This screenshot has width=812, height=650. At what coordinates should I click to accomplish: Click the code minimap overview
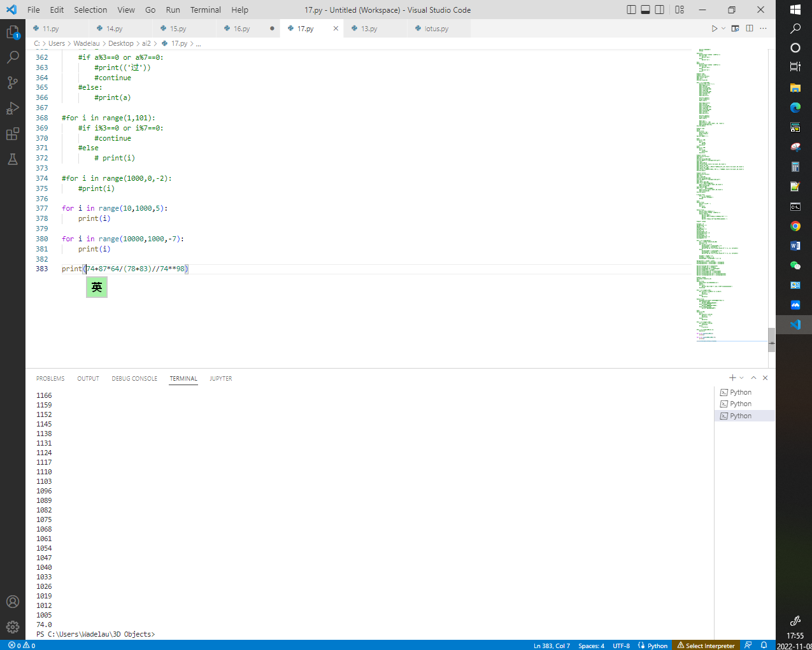(x=726, y=191)
